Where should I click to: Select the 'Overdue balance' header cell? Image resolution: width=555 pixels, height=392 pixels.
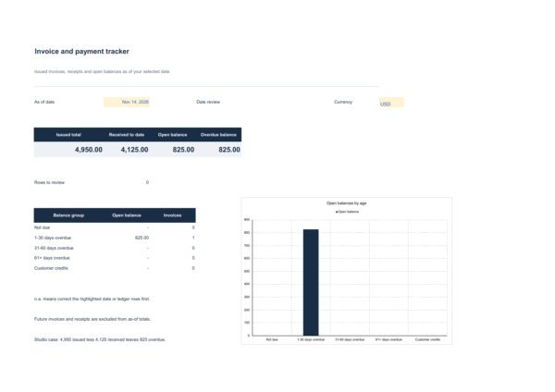[x=218, y=135]
